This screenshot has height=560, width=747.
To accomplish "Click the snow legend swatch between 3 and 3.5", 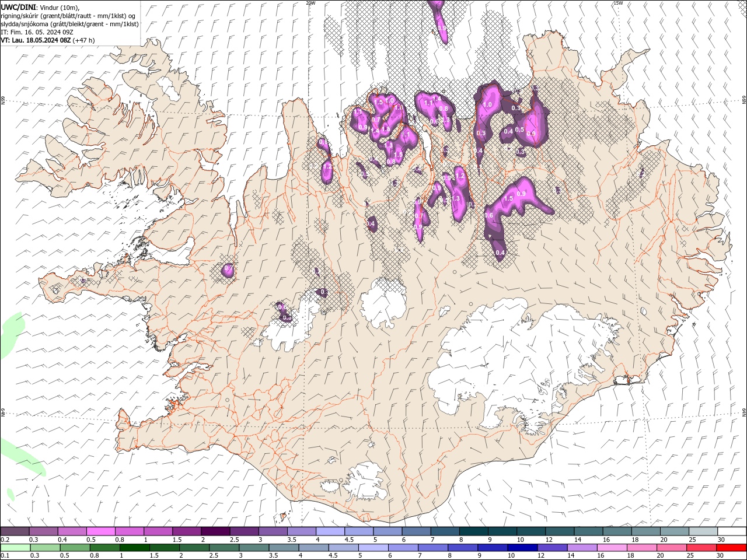I will coord(273,531).
